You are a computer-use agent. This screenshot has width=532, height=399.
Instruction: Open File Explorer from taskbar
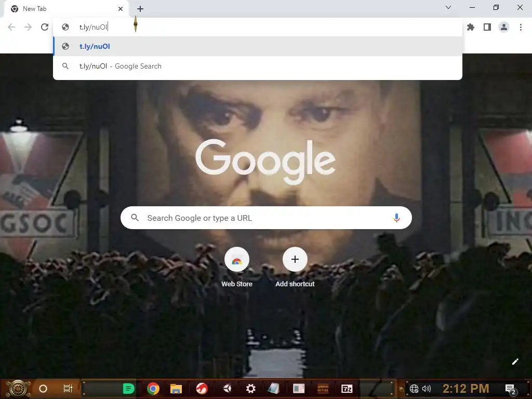[x=176, y=389]
